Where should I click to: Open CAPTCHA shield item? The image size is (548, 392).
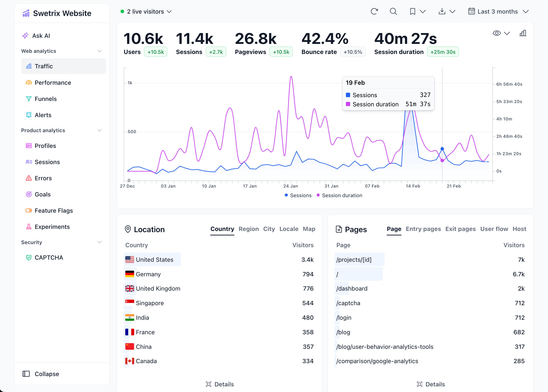click(x=63, y=257)
